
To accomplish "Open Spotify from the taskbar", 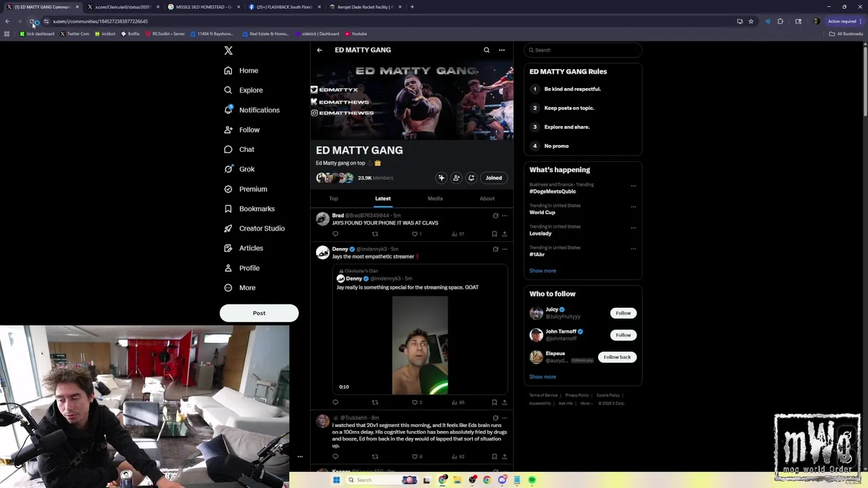I will pyautogui.click(x=532, y=480).
